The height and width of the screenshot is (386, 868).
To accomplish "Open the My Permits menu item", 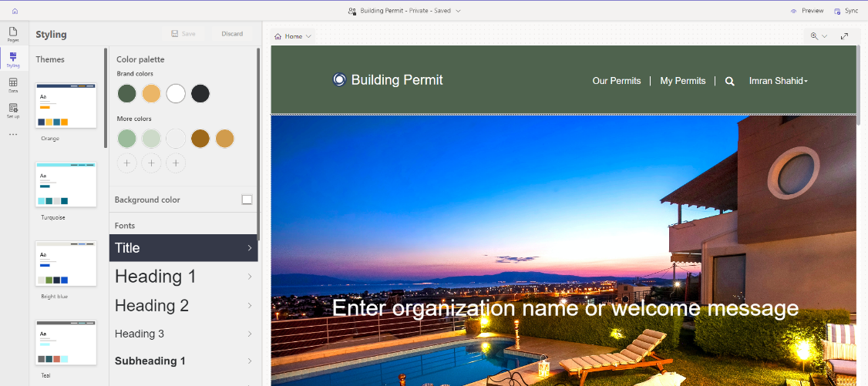I will [x=682, y=81].
